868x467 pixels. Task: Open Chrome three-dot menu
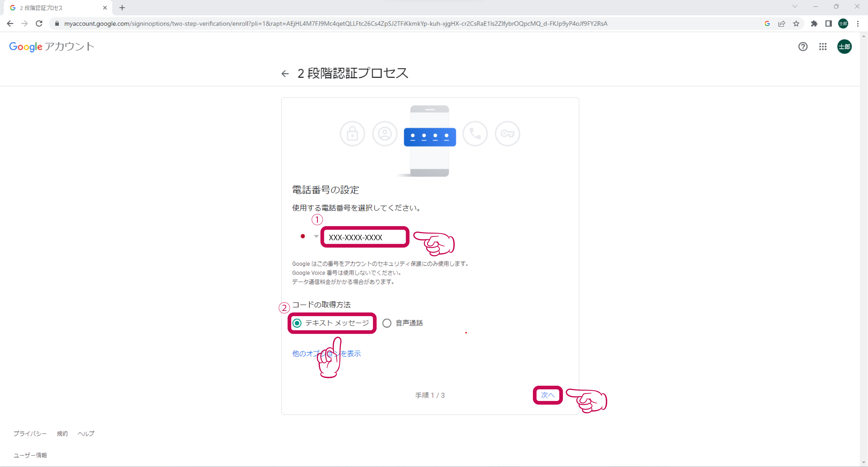coord(858,24)
